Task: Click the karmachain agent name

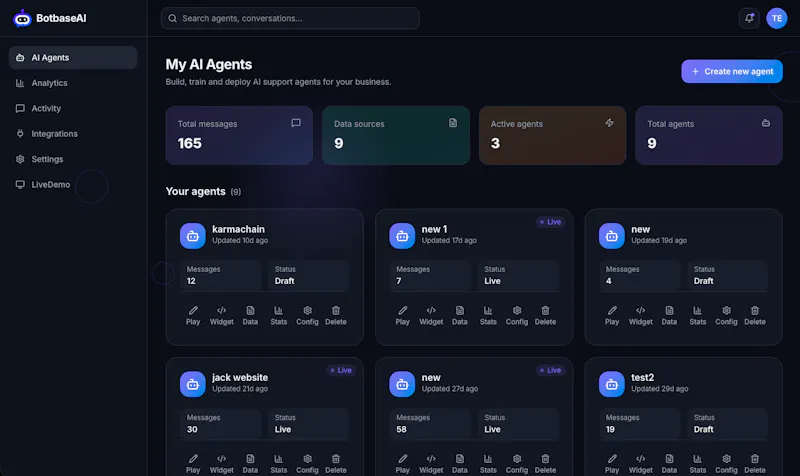Action: click(238, 229)
